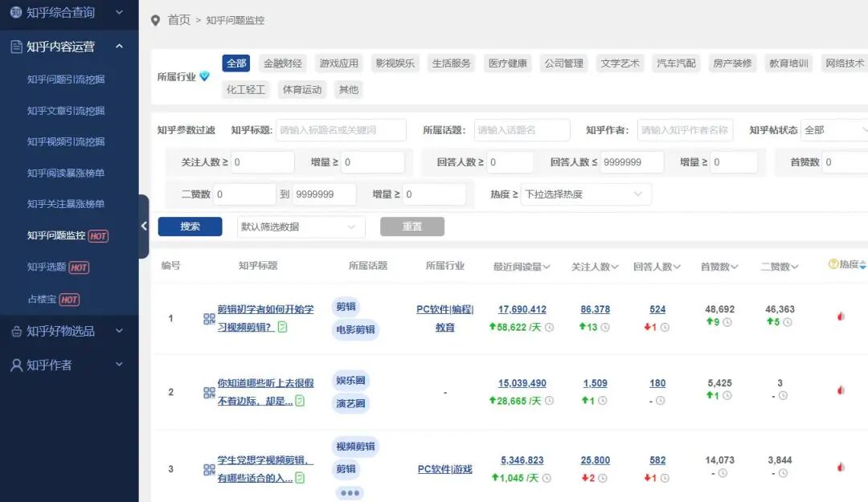Select the 生活服务 industry filter
868x502 pixels.
[x=451, y=63]
